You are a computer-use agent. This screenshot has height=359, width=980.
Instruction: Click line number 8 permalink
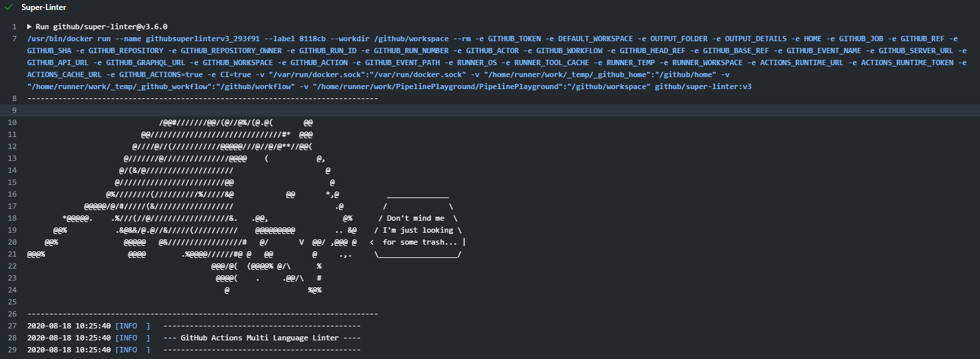coord(14,98)
